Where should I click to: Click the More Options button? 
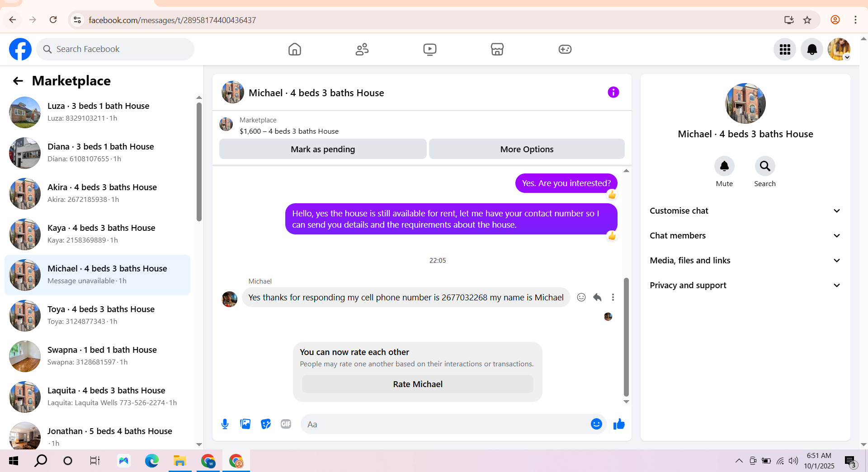pos(527,149)
